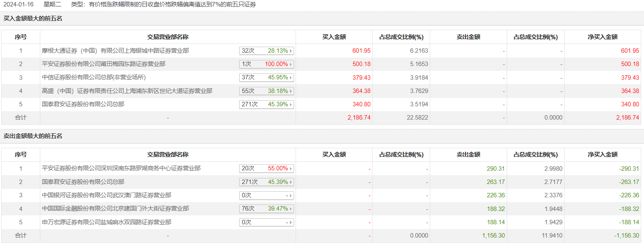Click 买入金额最大的前五名 section title

tap(33, 19)
